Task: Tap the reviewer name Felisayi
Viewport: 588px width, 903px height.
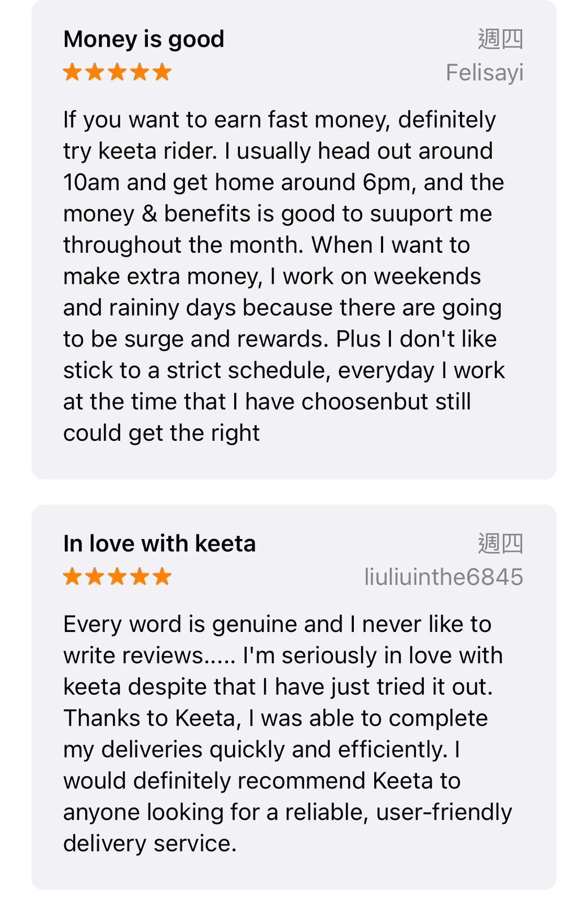Action: (x=484, y=73)
